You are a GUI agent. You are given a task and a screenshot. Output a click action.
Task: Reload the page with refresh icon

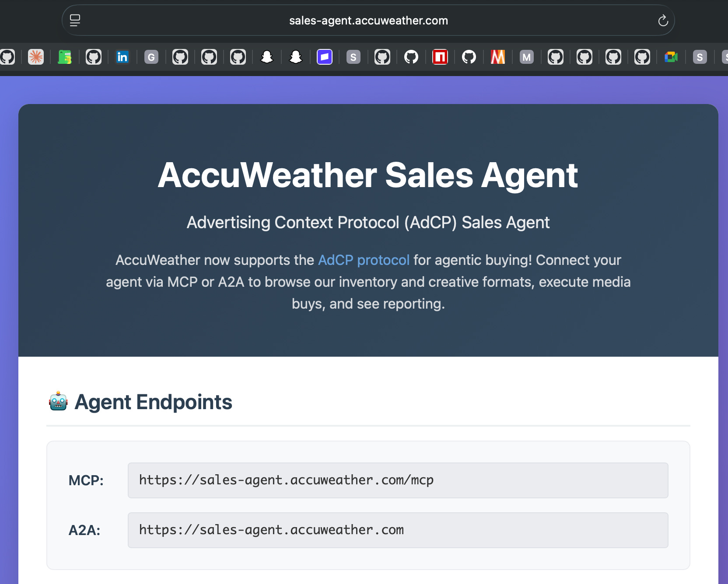tap(663, 21)
